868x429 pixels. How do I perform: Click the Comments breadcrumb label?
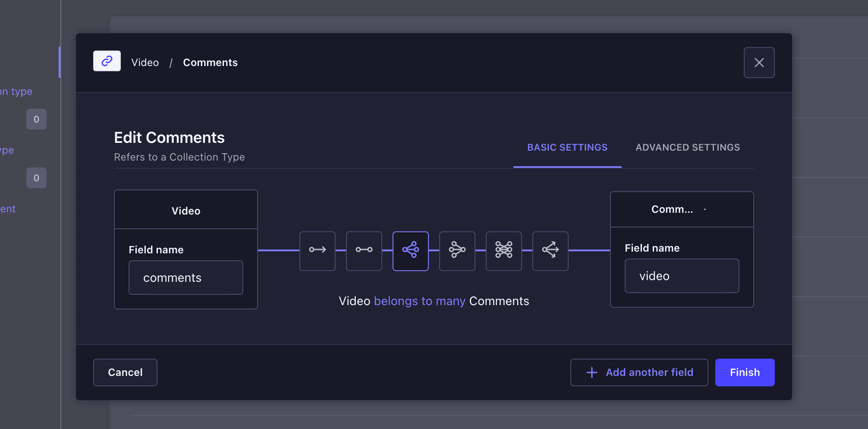pyautogui.click(x=210, y=63)
